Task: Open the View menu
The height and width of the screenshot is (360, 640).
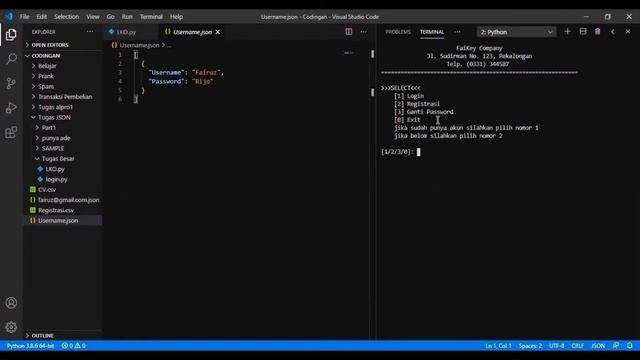Action: tap(93, 17)
